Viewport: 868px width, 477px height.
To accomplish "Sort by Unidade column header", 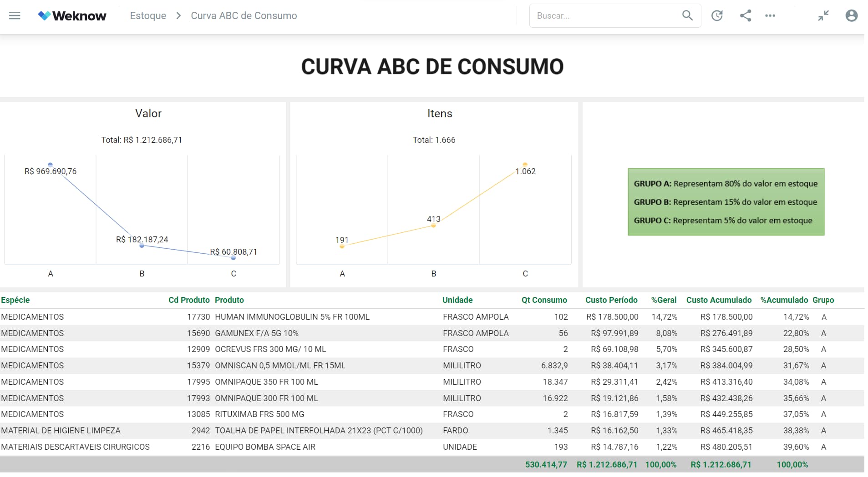I will (x=457, y=300).
